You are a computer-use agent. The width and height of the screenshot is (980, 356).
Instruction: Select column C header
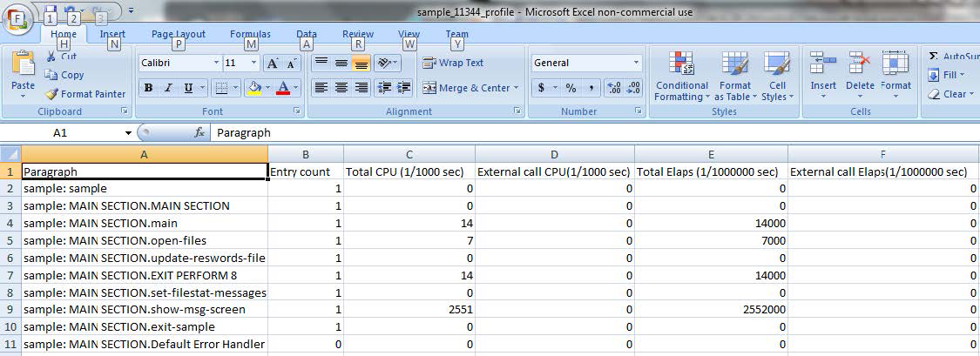pyautogui.click(x=409, y=154)
